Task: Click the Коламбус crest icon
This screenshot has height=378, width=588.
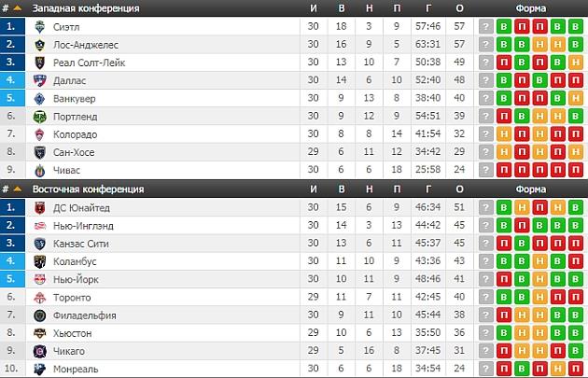Action: coord(40,261)
